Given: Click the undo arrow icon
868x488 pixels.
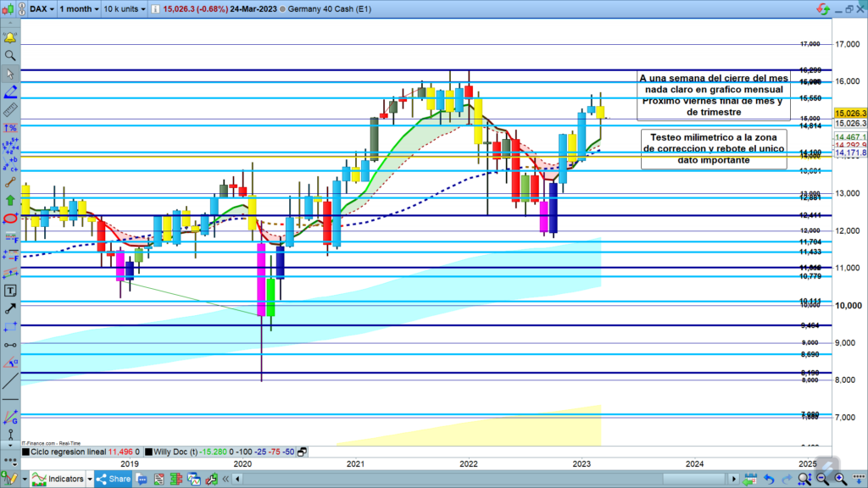Looking at the screenshot, I should coord(768,479).
